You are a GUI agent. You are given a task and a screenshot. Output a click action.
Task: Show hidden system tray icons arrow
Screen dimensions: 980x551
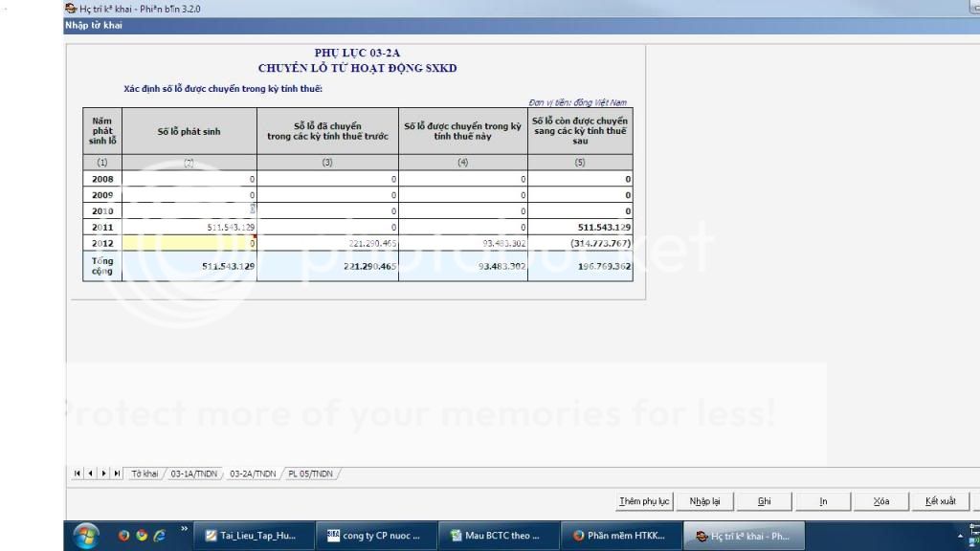click(x=960, y=536)
